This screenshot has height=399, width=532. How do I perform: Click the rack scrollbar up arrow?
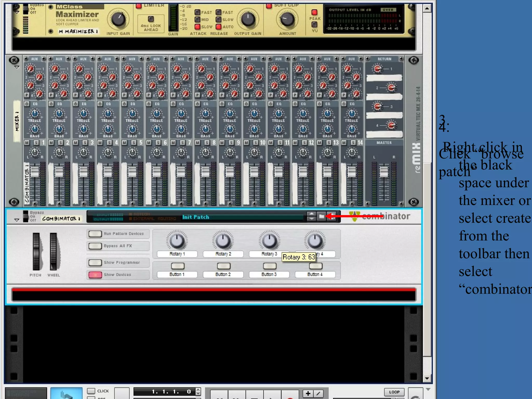[427, 9]
